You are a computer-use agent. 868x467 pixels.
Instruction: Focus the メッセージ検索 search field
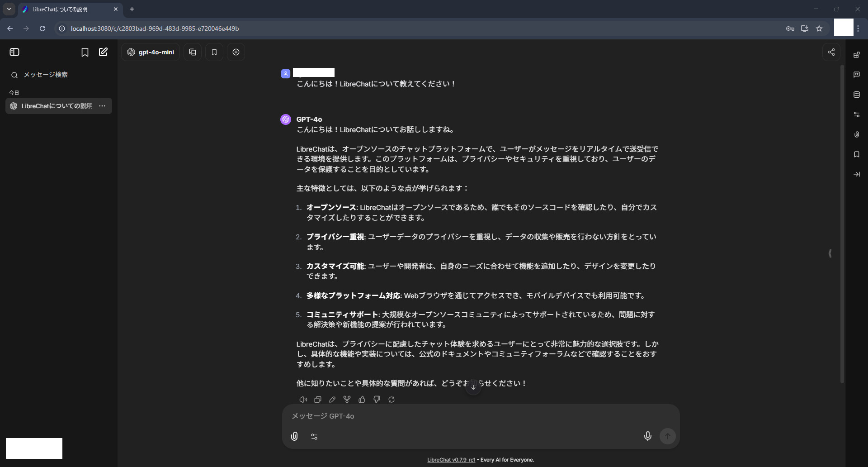point(59,75)
